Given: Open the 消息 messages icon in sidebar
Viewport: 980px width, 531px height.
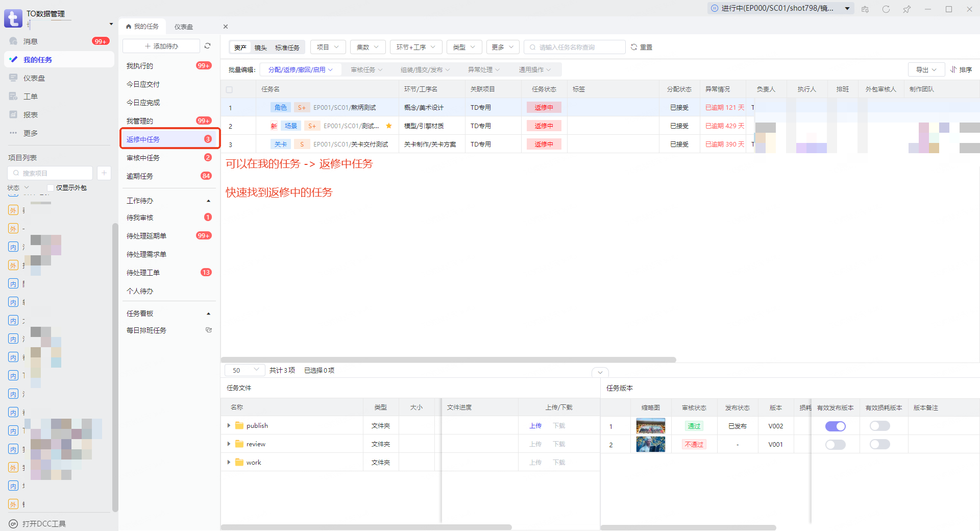Looking at the screenshot, I should click(13, 41).
